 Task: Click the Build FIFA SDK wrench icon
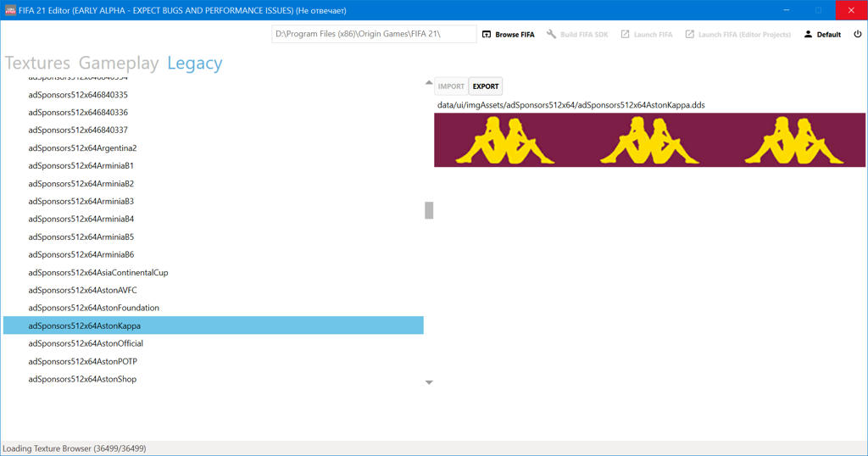[x=551, y=34]
